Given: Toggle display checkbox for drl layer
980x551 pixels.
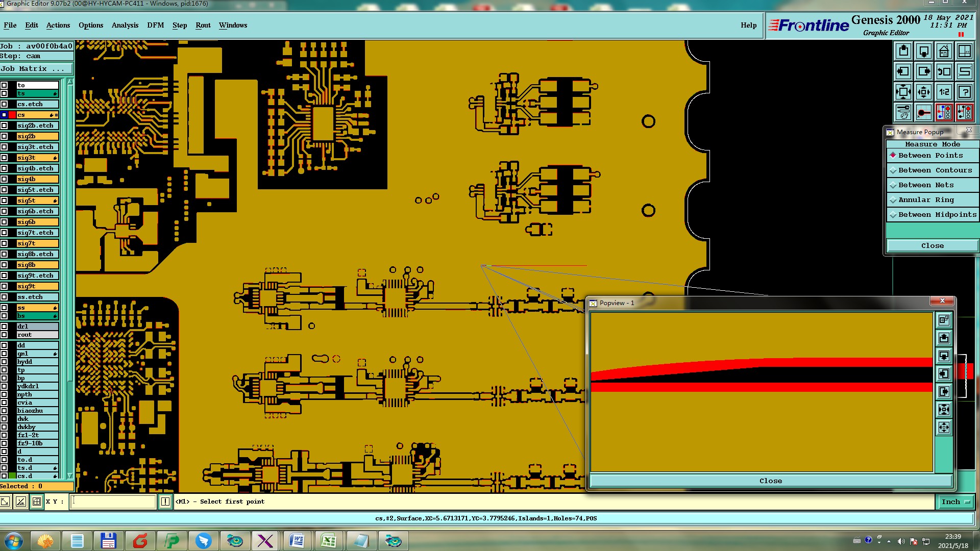Looking at the screenshot, I should point(4,327).
